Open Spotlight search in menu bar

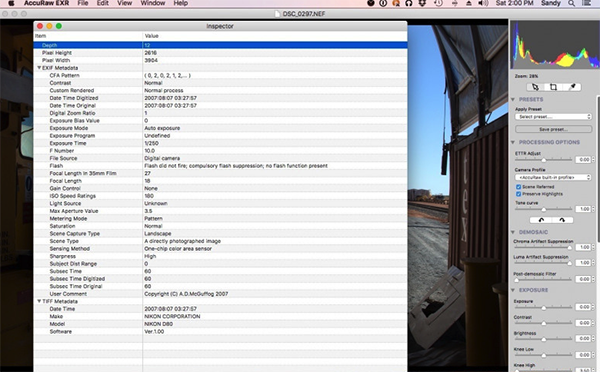tap(571, 3)
